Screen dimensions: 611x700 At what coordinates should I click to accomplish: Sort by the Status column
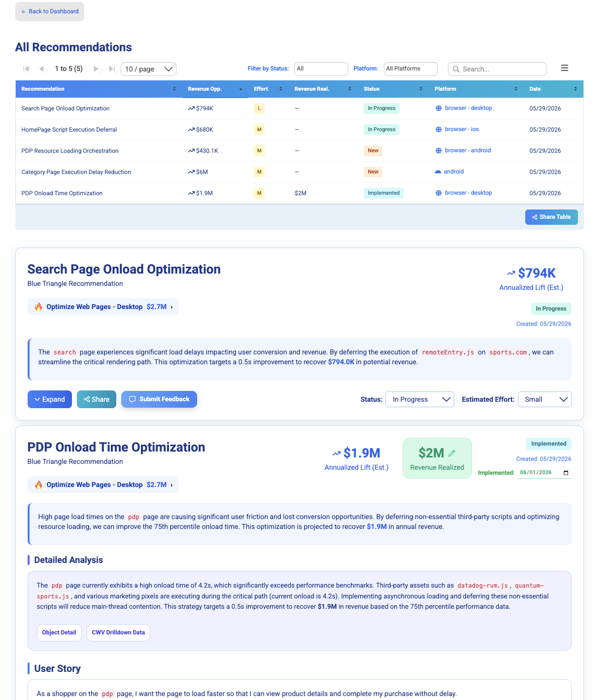tap(393, 89)
